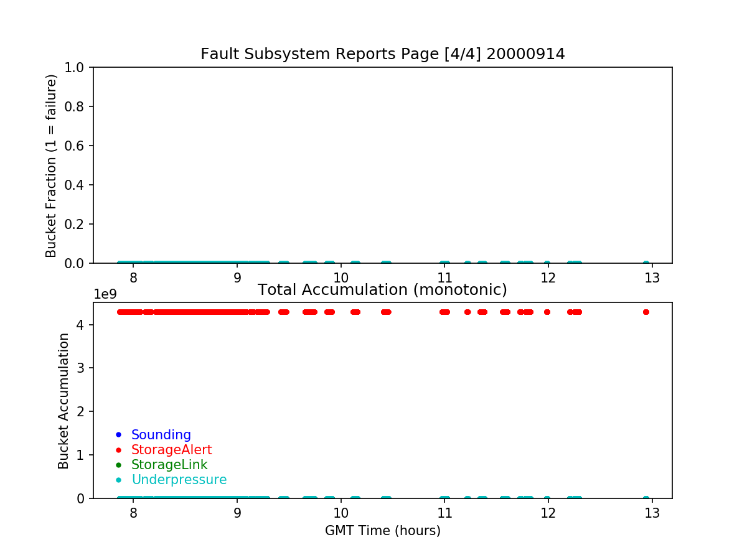Viewport: 747px width, 560px height.
Task: Select the Sounding legend text label
Action: point(161,435)
